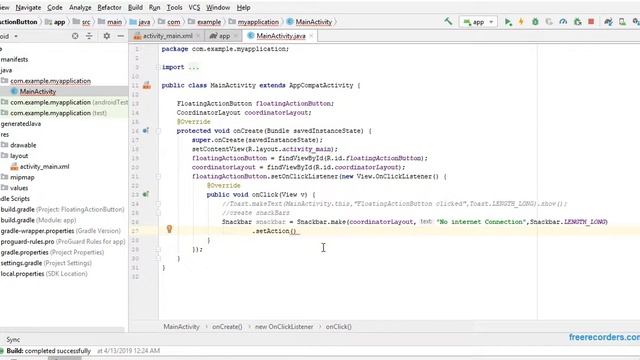This screenshot has width=640, height=360.
Task: Click the implement gutter icon at line 23
Action: point(146,194)
